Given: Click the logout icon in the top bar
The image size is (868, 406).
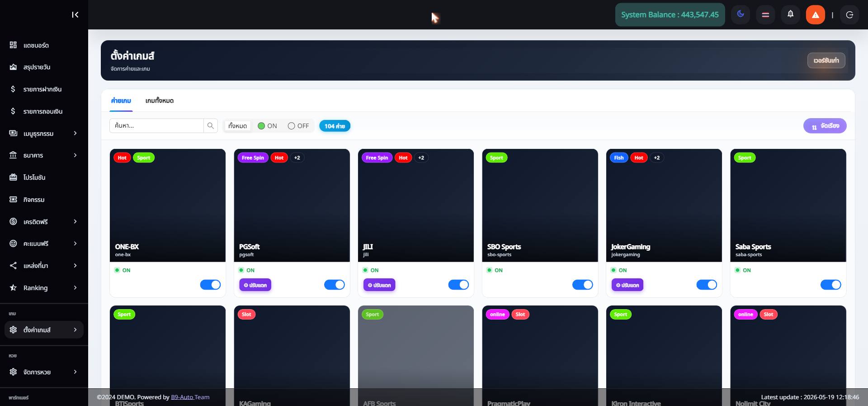Looking at the screenshot, I should 849,15.
